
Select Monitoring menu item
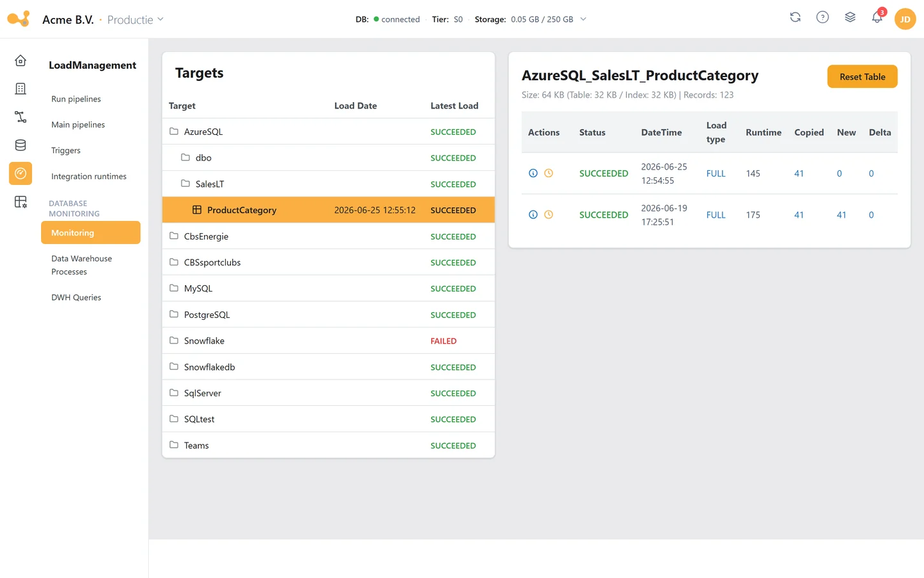tap(90, 232)
